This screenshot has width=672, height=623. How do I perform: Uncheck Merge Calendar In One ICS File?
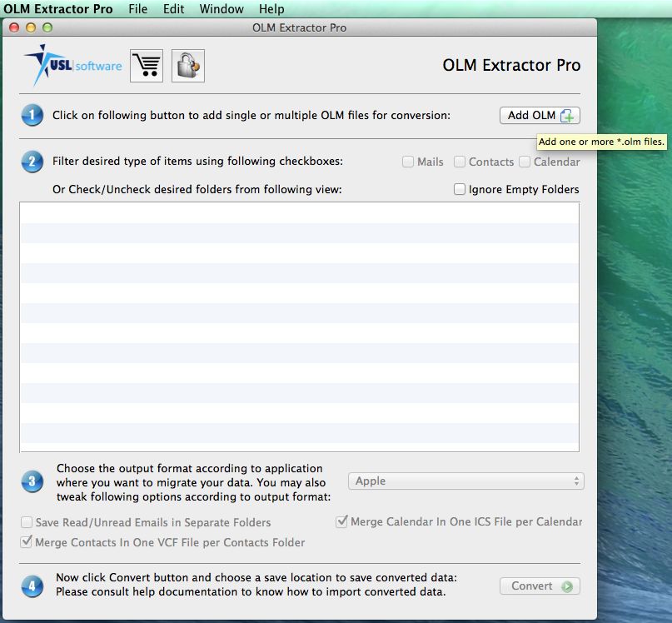341,521
